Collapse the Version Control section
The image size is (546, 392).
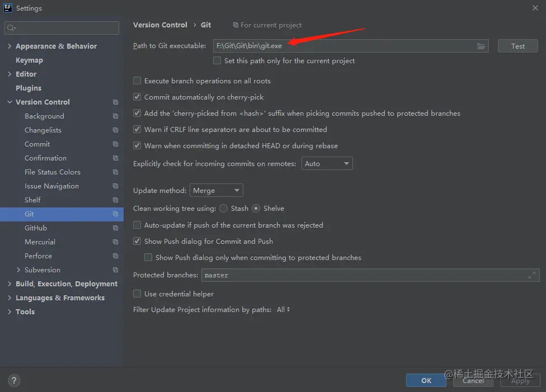click(10, 102)
